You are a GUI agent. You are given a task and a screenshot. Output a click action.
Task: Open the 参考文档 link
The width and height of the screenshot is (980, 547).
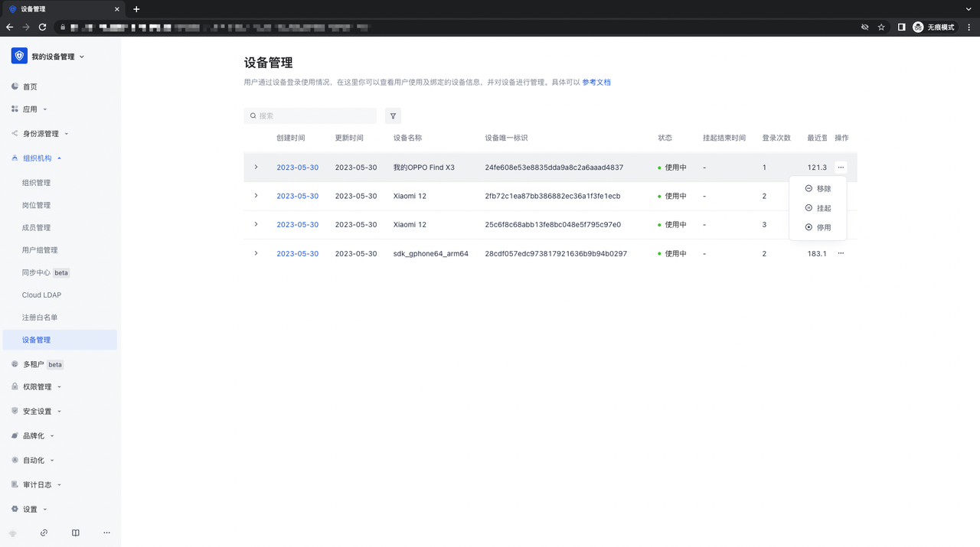pos(596,82)
